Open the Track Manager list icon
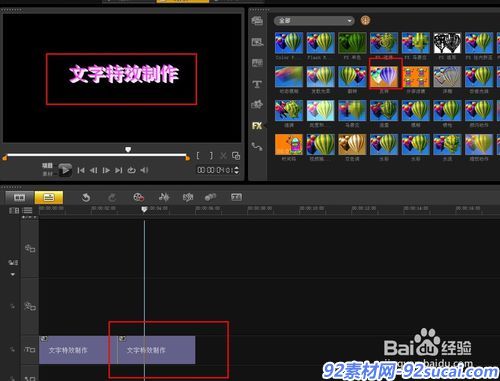500x381 pixels. (27, 210)
